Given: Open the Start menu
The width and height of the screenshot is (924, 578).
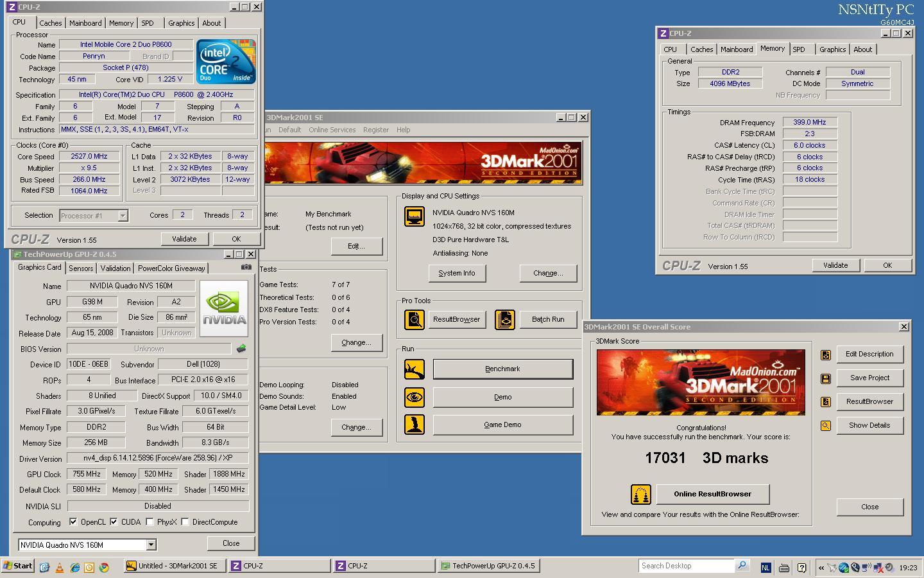Looking at the screenshot, I should pyautogui.click(x=18, y=566).
